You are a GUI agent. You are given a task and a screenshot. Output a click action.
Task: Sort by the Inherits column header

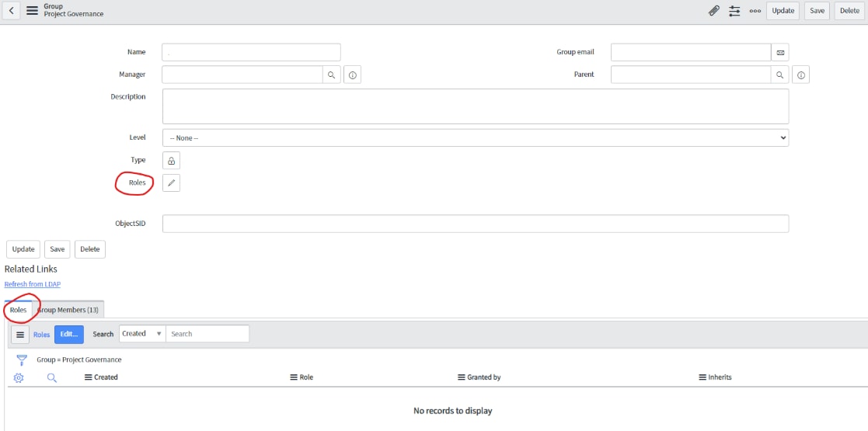tap(720, 377)
